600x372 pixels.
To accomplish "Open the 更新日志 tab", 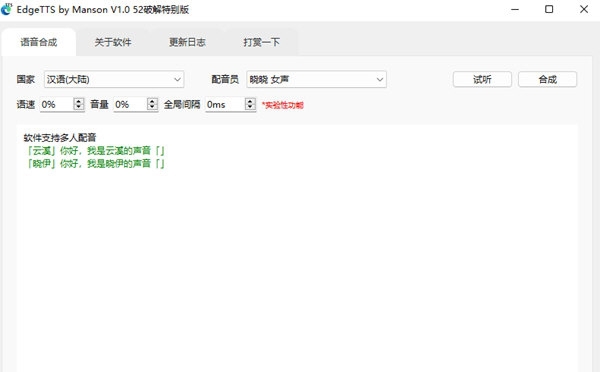I will [x=188, y=42].
